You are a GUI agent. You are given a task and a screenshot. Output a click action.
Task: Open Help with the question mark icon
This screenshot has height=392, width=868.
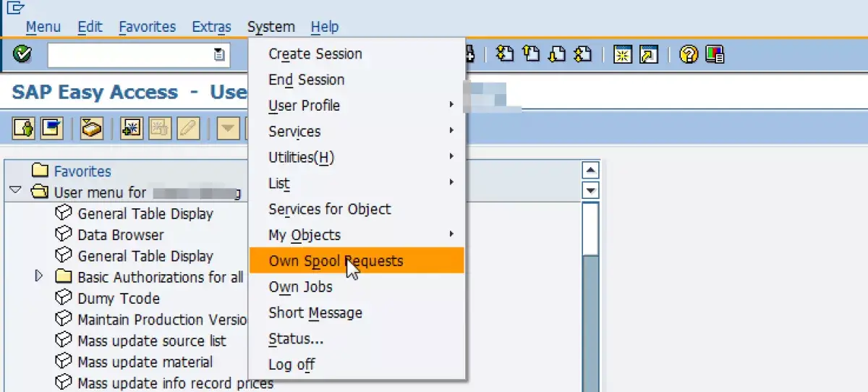(x=689, y=54)
